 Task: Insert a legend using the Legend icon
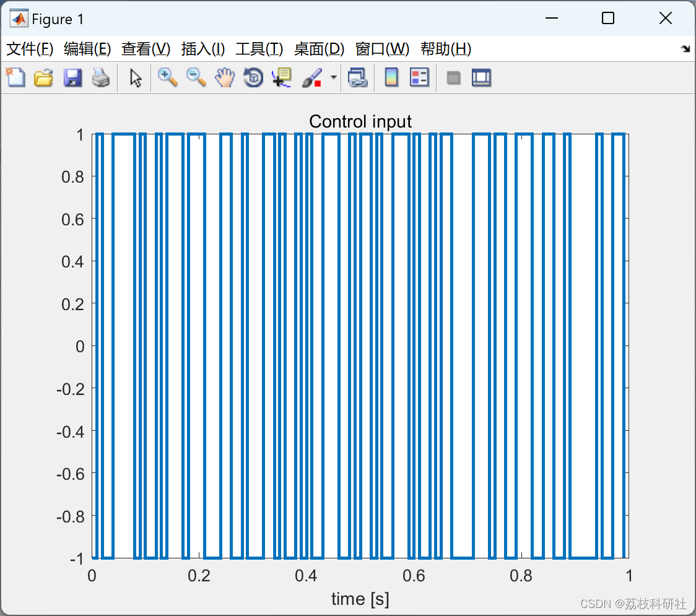420,77
